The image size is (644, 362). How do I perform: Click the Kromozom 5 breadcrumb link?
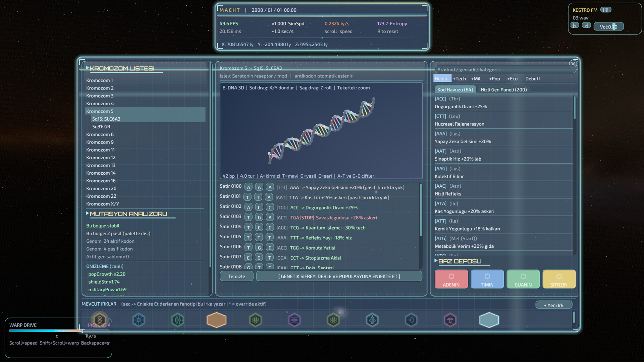coord(233,68)
